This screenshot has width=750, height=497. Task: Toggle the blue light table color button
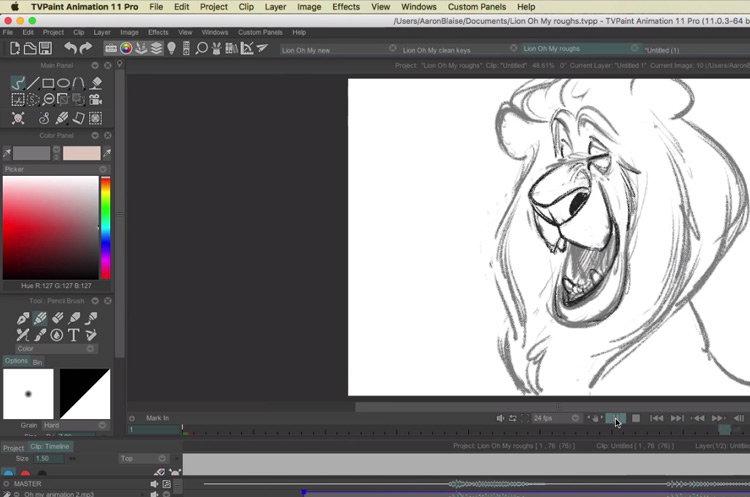point(8,473)
